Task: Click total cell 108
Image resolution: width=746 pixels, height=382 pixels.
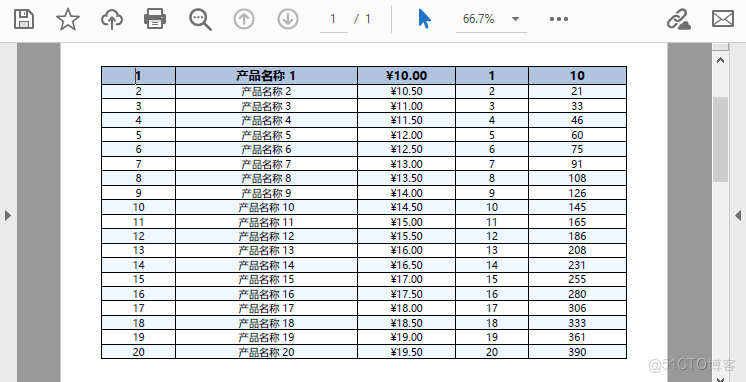Action: [x=577, y=178]
